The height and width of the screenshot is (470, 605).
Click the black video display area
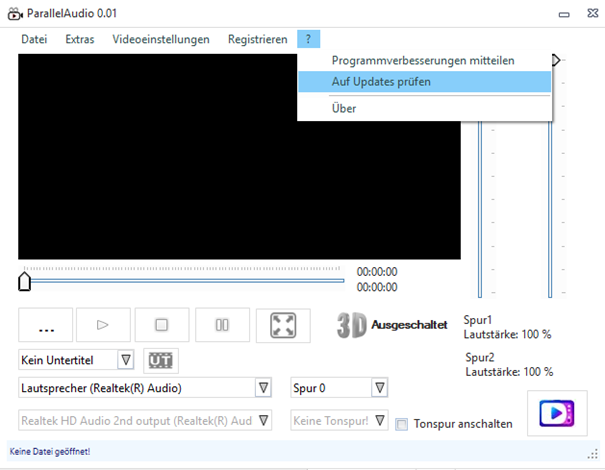(239, 156)
